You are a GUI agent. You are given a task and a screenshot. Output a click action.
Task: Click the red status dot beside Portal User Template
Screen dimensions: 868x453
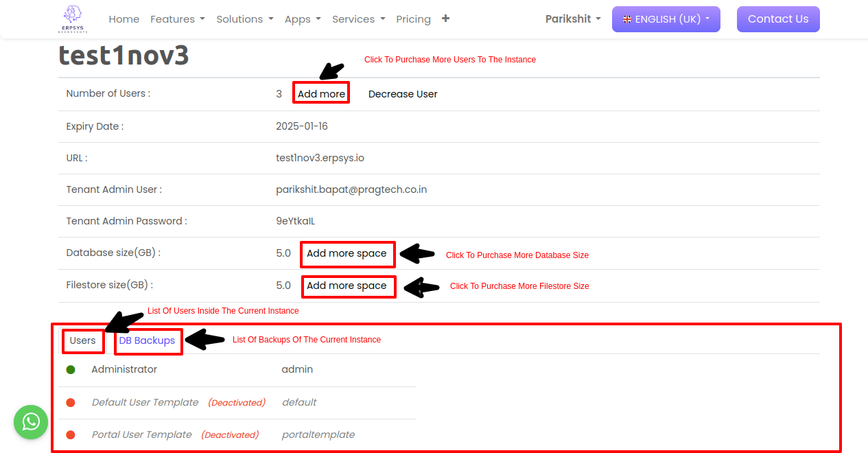click(71, 435)
